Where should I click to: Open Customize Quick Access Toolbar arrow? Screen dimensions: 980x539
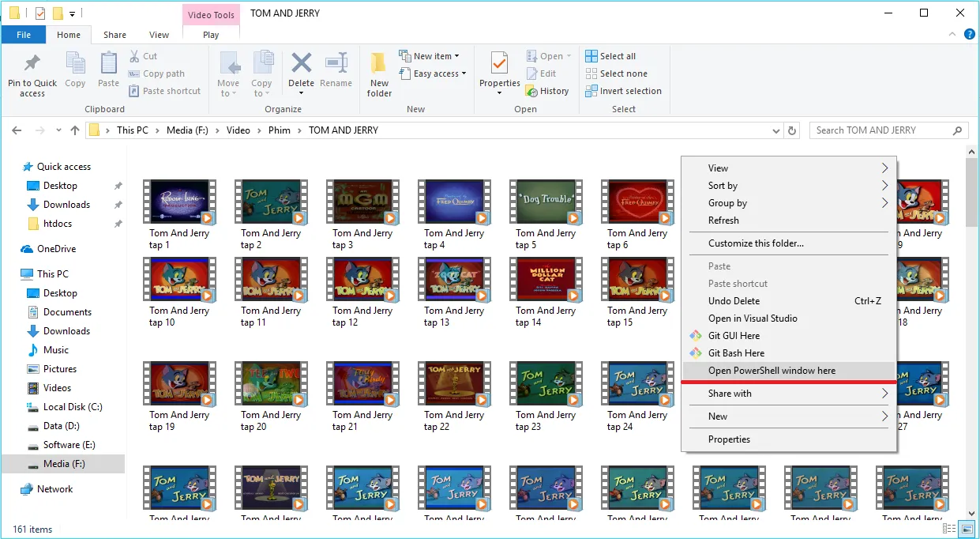pyautogui.click(x=72, y=13)
